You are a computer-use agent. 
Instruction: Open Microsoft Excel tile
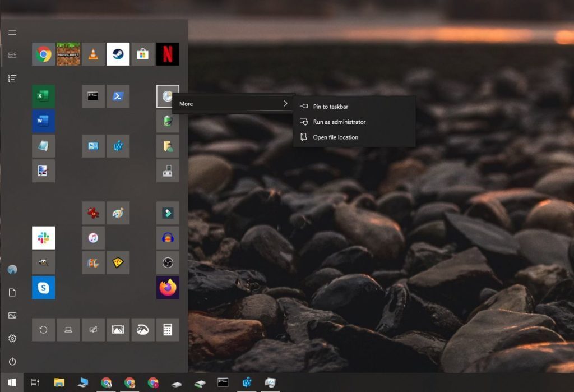pyautogui.click(x=44, y=96)
